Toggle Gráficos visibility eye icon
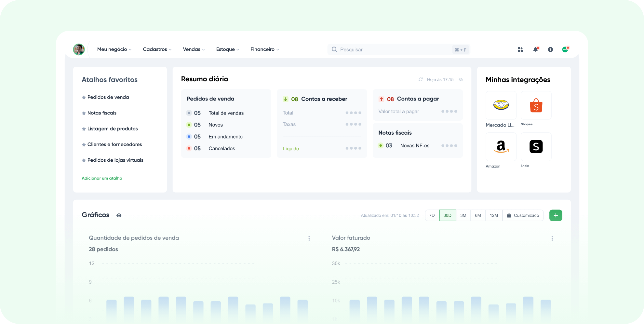This screenshot has height=324, width=644. [119, 215]
